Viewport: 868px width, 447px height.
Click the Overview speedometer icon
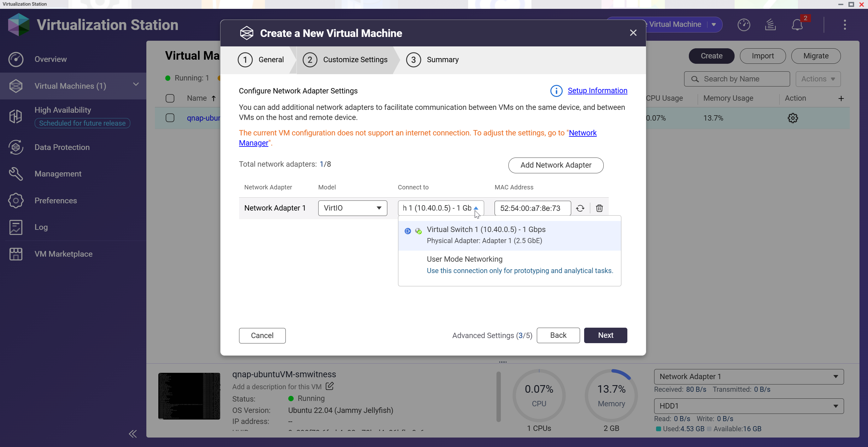16,59
